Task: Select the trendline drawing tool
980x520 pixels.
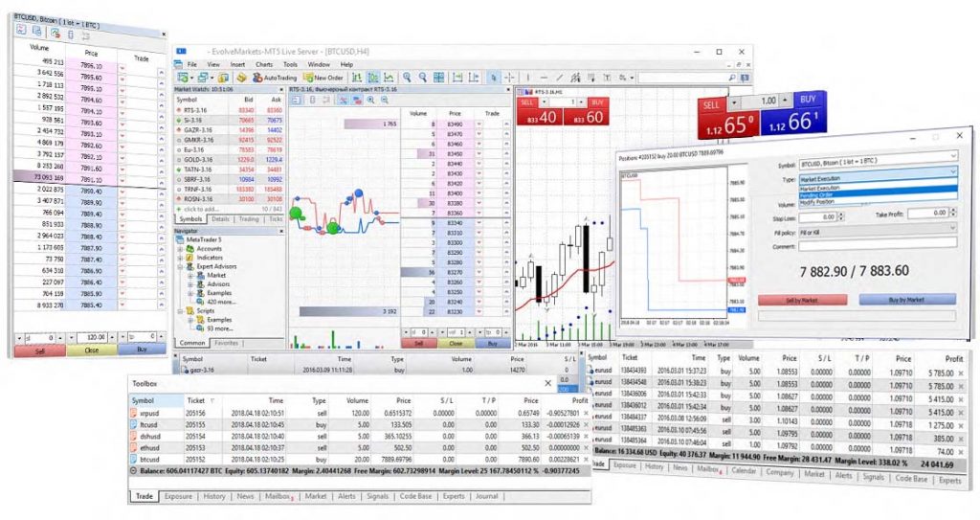Action: point(560,78)
